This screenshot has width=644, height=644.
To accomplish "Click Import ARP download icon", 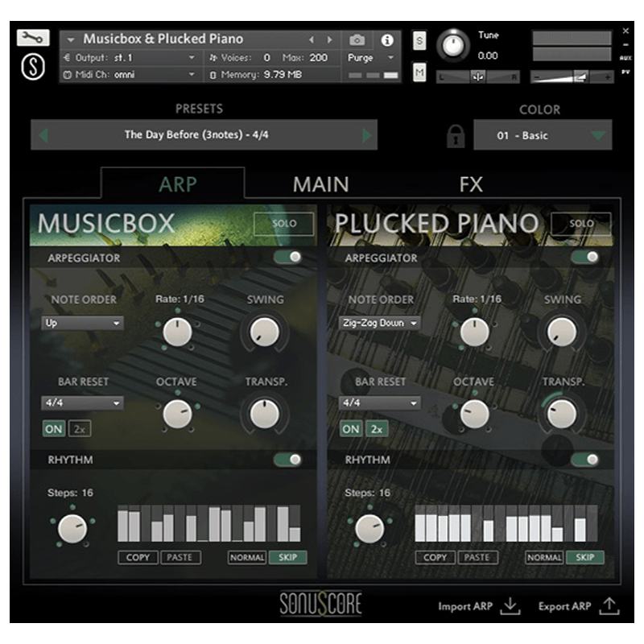I will coord(510,606).
